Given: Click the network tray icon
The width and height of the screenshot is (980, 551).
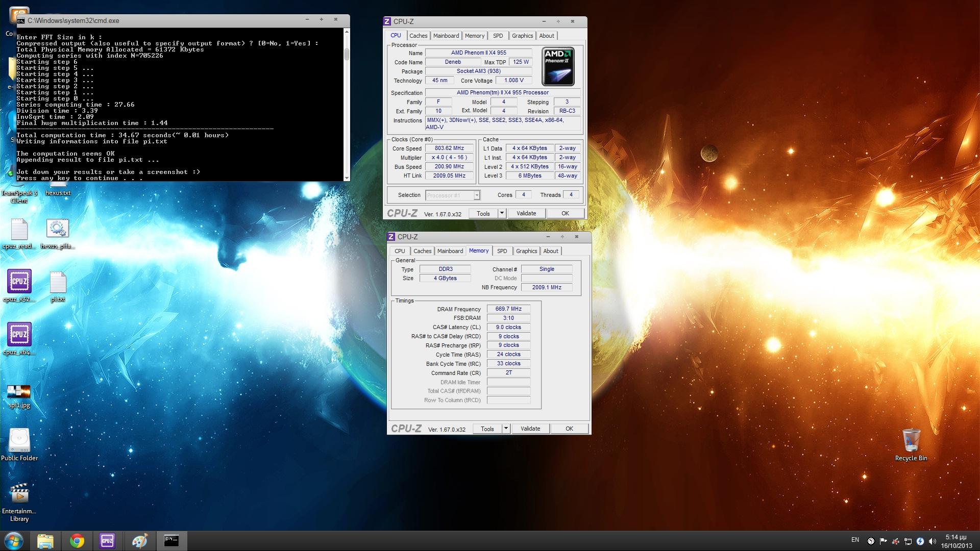Looking at the screenshot, I should (908, 541).
